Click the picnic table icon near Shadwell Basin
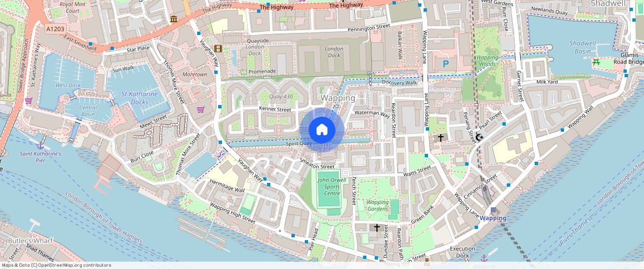644x269 pixels. coord(597,62)
